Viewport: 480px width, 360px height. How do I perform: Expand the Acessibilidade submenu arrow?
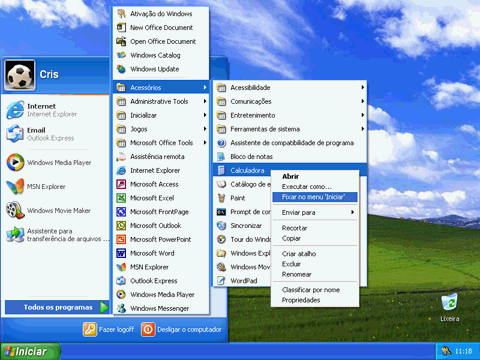pyautogui.click(x=363, y=87)
